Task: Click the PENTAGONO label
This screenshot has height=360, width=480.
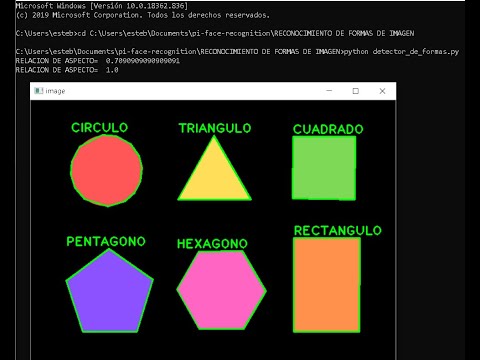Action: click(x=106, y=241)
